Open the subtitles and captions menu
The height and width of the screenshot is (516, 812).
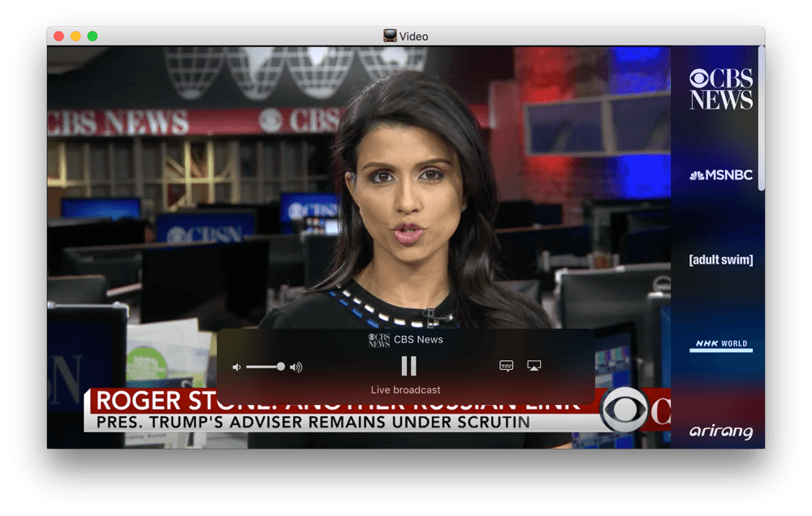tap(506, 367)
